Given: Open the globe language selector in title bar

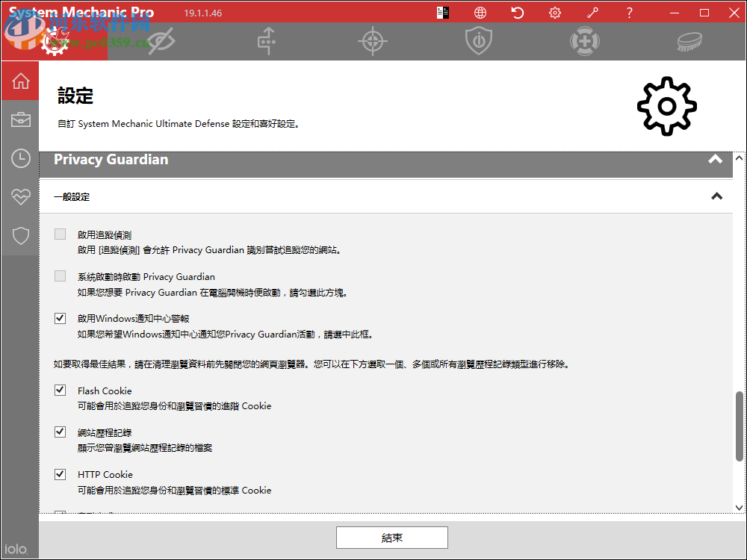Looking at the screenshot, I should click(480, 13).
